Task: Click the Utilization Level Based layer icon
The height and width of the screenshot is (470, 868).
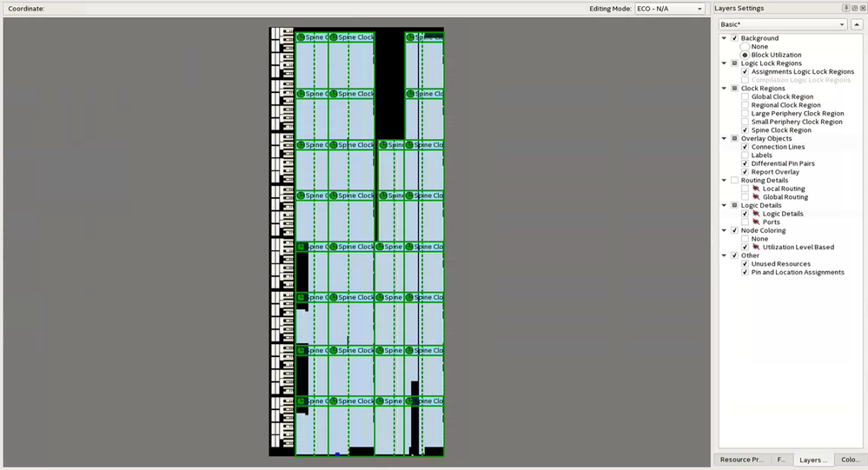Action: click(756, 247)
